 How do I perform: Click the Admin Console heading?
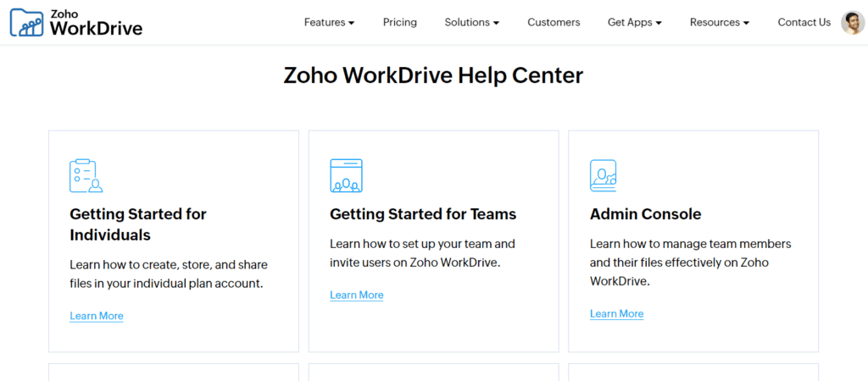point(645,214)
